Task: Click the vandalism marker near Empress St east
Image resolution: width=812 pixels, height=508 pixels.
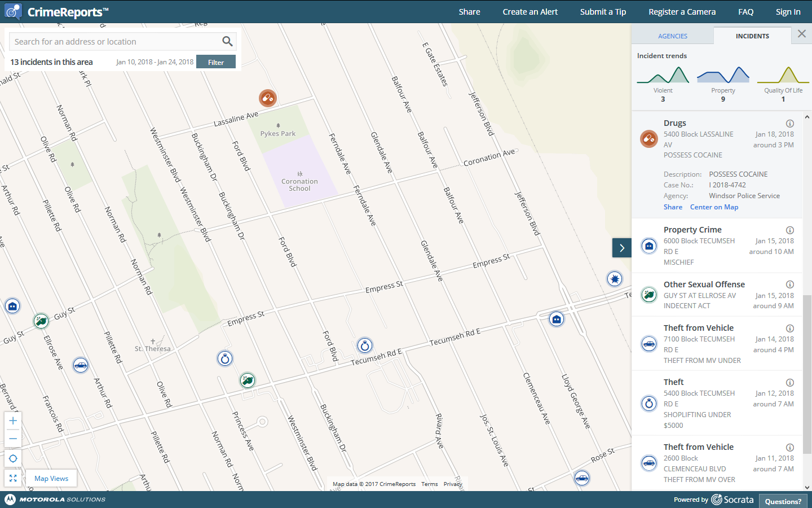Action: (x=615, y=279)
